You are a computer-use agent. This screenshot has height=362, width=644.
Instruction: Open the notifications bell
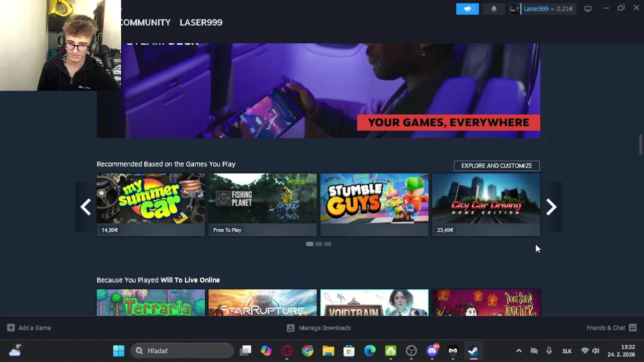494,9
